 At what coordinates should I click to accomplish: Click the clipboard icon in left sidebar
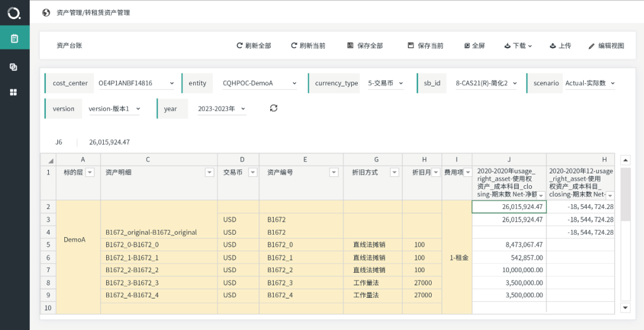click(14, 39)
